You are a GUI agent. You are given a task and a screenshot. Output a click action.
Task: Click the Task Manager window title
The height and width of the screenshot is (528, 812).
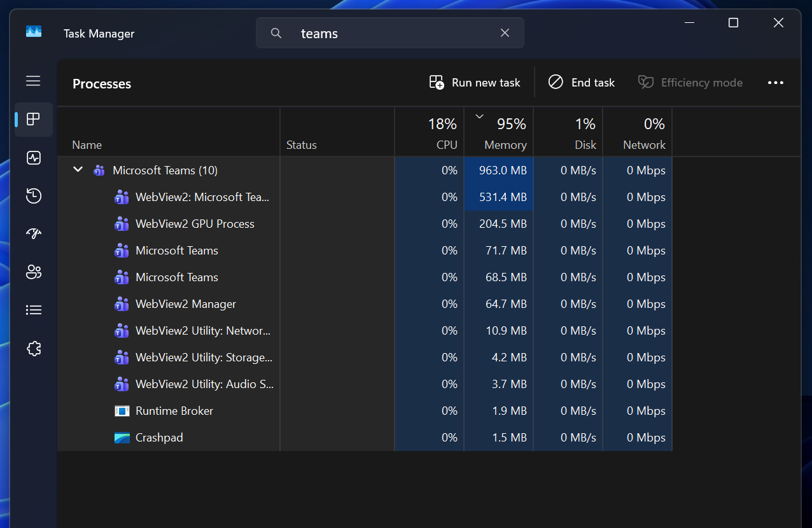(x=99, y=34)
